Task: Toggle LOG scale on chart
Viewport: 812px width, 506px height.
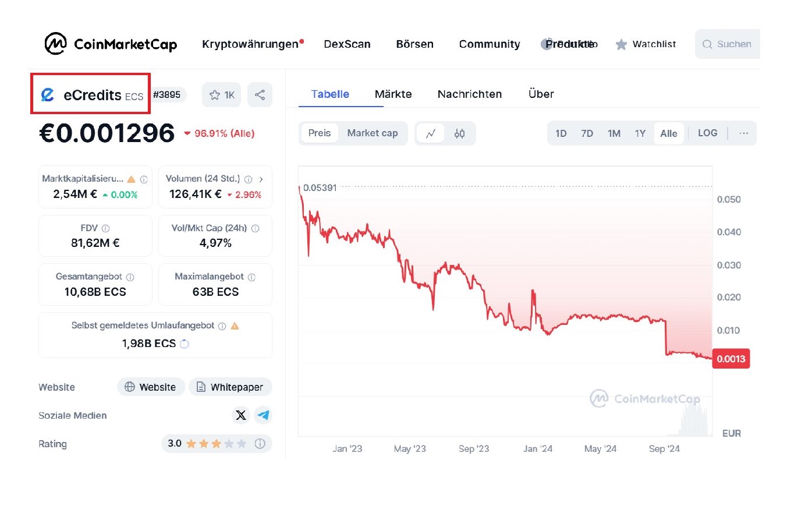Action: (707, 133)
